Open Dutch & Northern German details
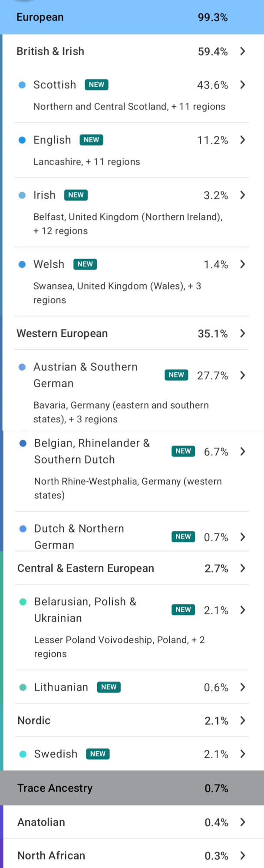This screenshot has height=868, width=264. tap(132, 536)
